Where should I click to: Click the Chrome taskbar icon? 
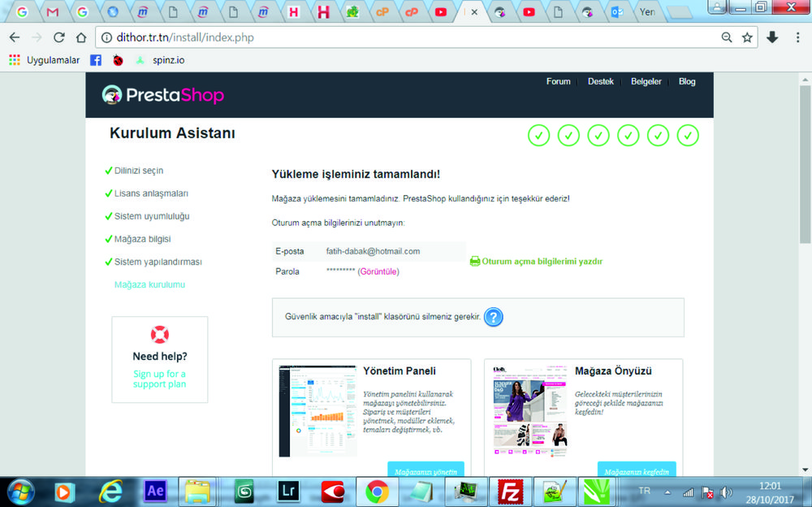tap(377, 492)
